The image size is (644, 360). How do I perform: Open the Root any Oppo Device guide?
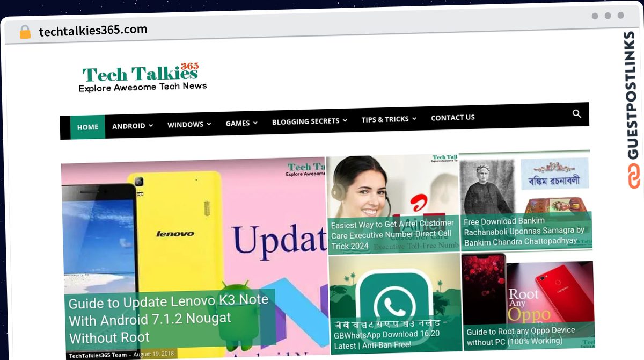pyautogui.click(x=521, y=336)
